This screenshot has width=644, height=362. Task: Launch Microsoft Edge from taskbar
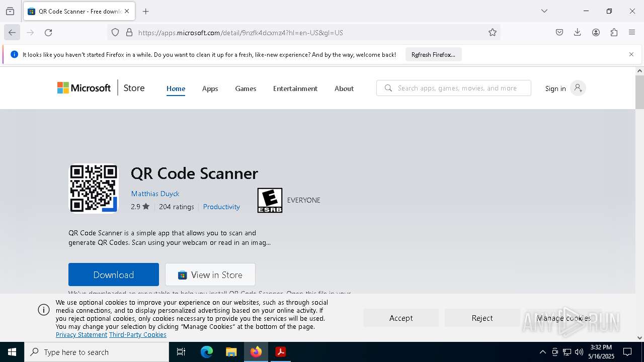(207, 352)
